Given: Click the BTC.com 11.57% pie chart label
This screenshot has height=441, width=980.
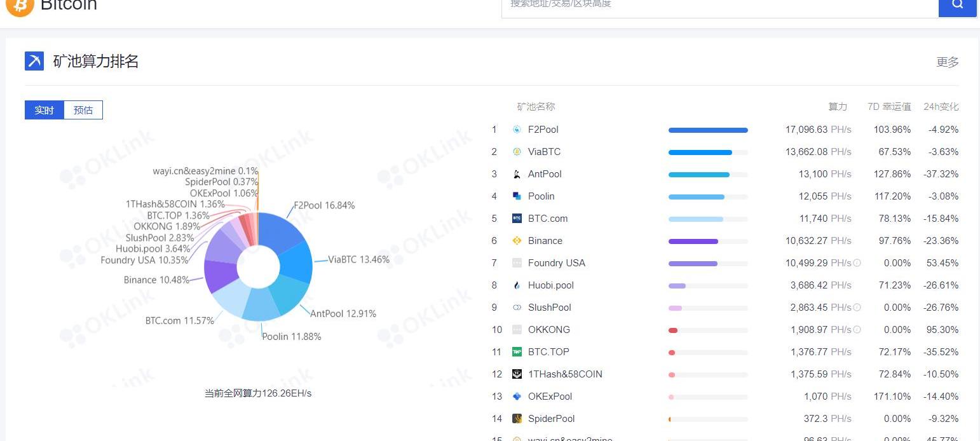Looking at the screenshot, I should click(x=180, y=320).
